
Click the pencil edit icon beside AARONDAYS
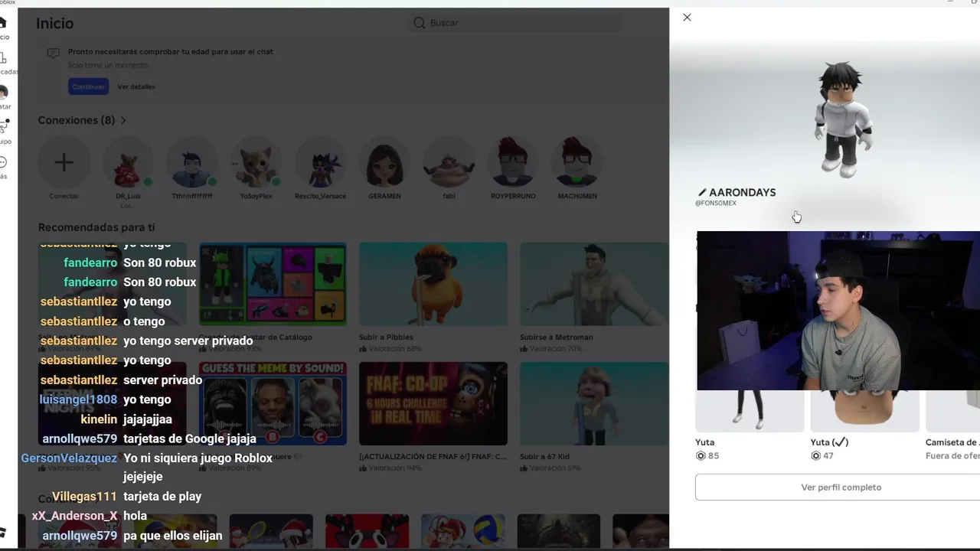coord(702,193)
